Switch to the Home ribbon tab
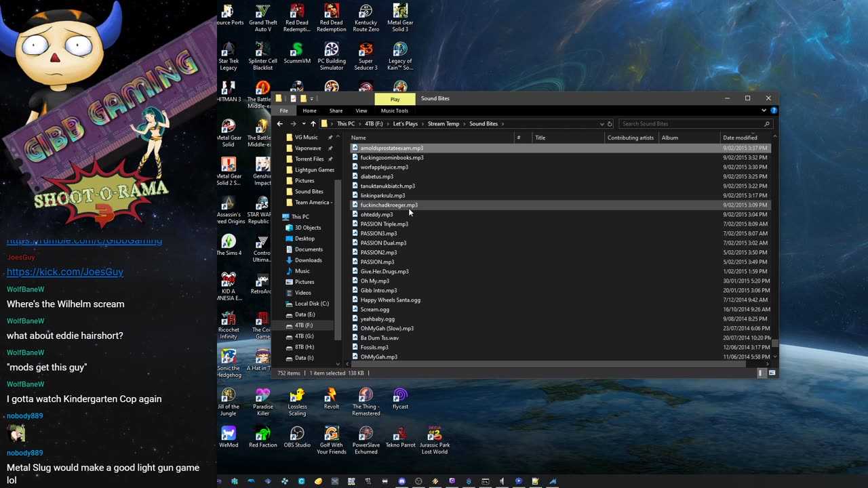The image size is (868, 488). point(309,111)
